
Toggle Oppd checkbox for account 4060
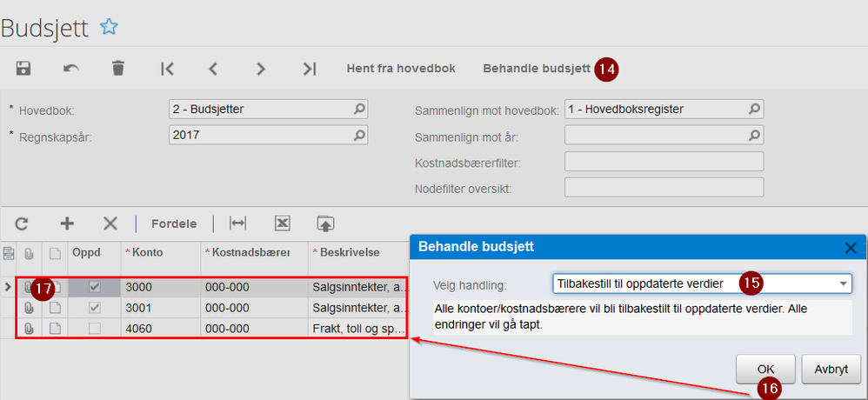pos(94,330)
